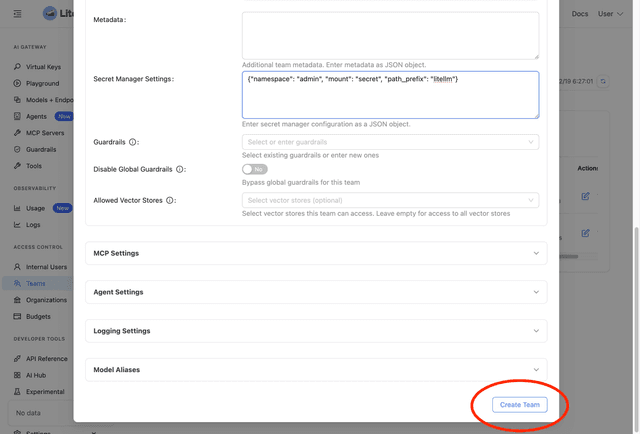Expand the MCP Settings section
Screen dimensions: 640x434
coord(316,253)
